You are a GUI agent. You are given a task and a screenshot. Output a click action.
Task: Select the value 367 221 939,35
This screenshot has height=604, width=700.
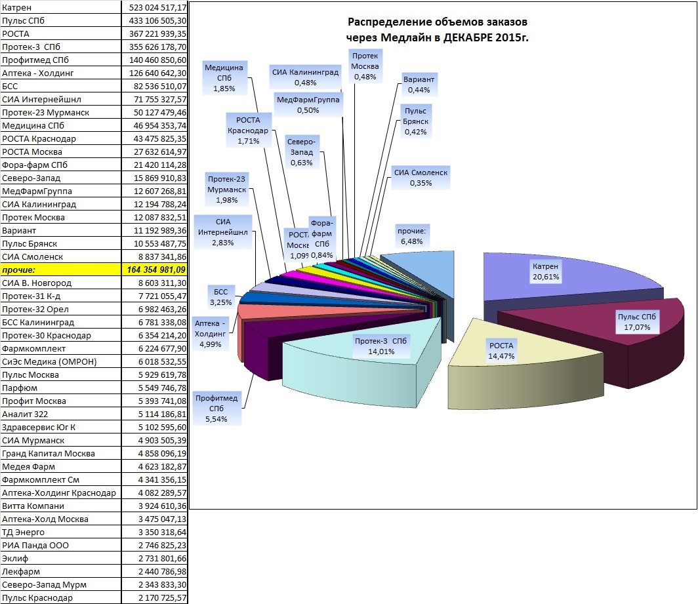click(x=154, y=34)
